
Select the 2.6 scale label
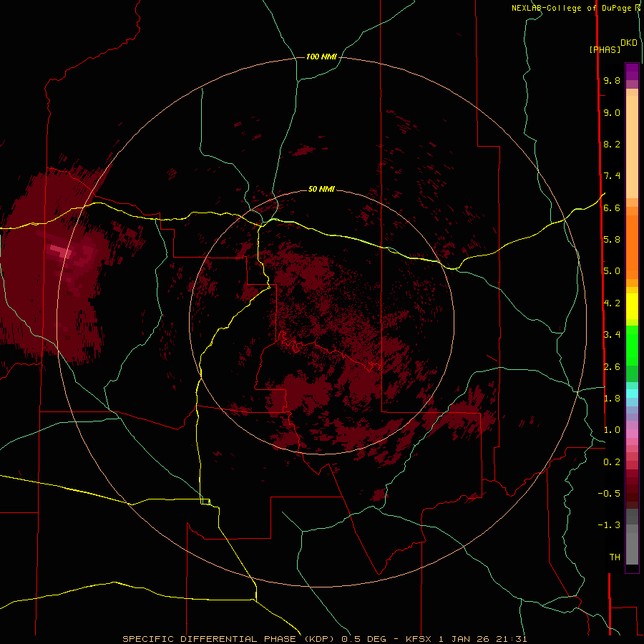click(612, 367)
